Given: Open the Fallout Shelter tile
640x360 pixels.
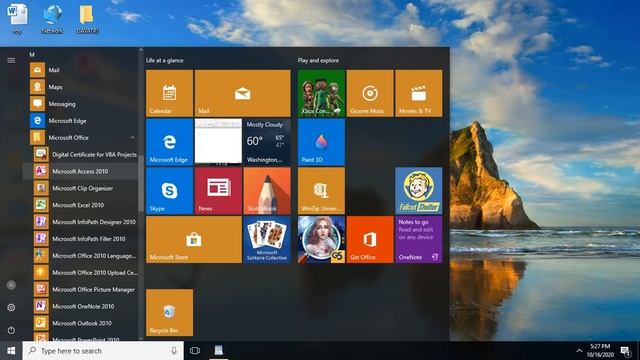Looking at the screenshot, I should click(418, 191).
